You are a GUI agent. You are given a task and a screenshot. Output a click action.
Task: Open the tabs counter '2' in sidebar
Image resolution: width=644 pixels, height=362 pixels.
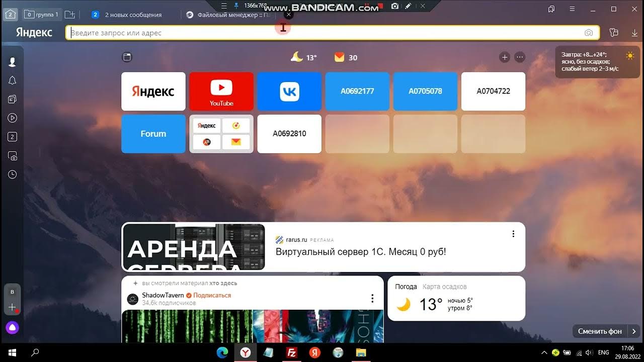[13, 137]
